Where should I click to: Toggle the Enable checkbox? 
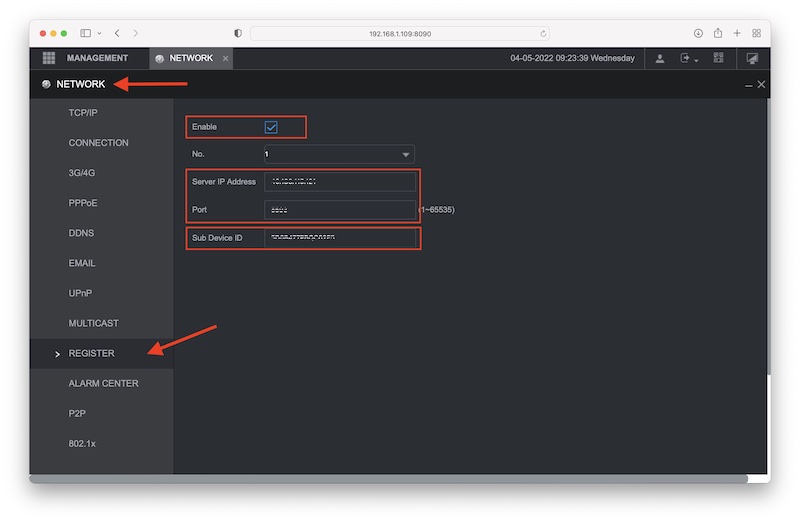coord(271,127)
